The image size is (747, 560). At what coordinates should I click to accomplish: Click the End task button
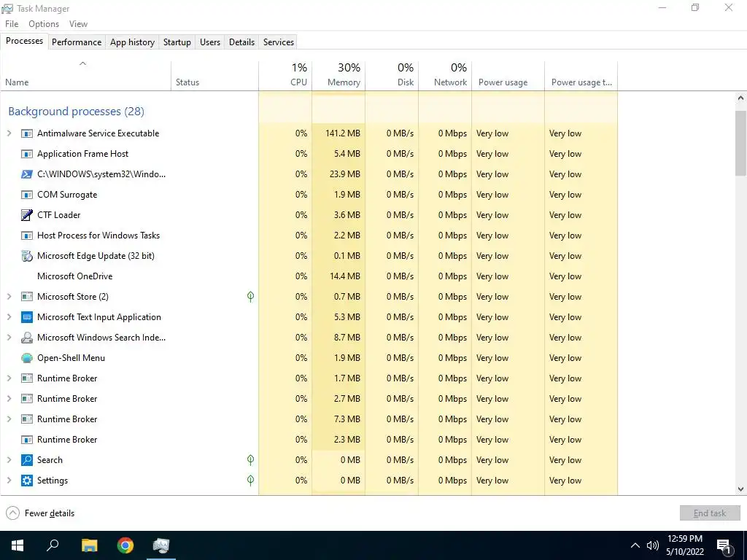710,513
